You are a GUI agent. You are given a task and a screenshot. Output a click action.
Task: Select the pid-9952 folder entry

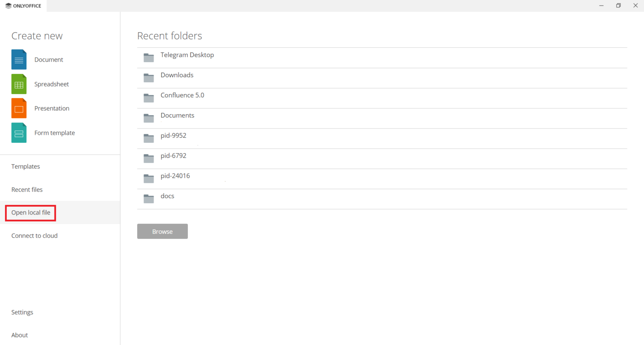173,136
